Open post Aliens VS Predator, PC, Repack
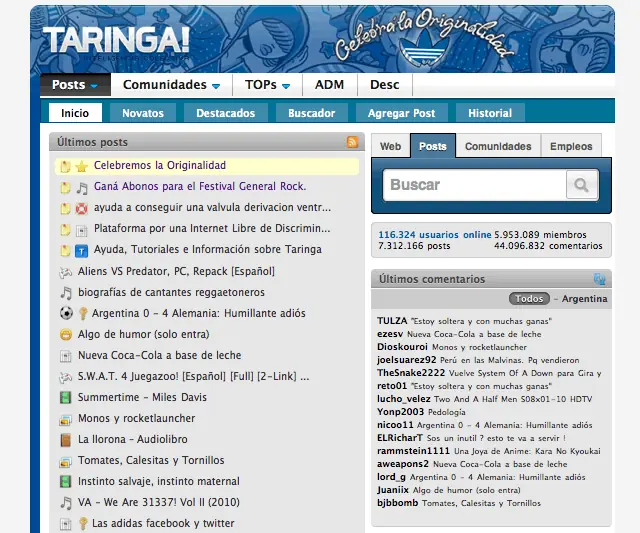This screenshot has height=533, width=640. tap(176, 271)
